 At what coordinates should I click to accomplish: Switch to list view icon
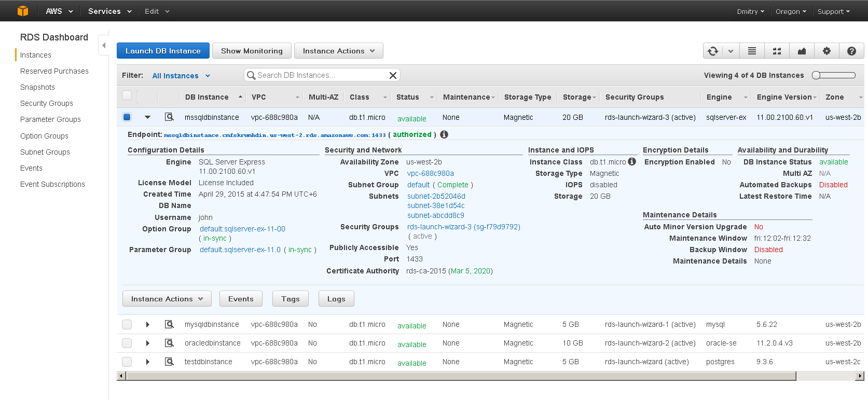point(752,51)
